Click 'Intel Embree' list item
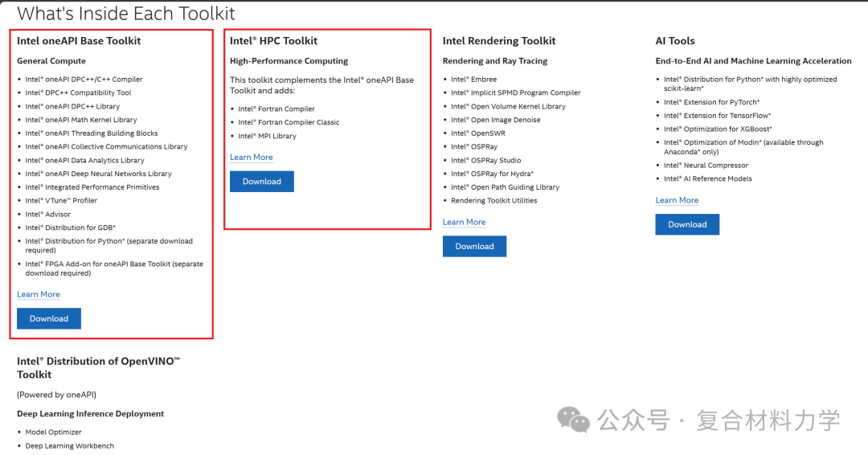This screenshot has width=868, height=455. (x=473, y=79)
